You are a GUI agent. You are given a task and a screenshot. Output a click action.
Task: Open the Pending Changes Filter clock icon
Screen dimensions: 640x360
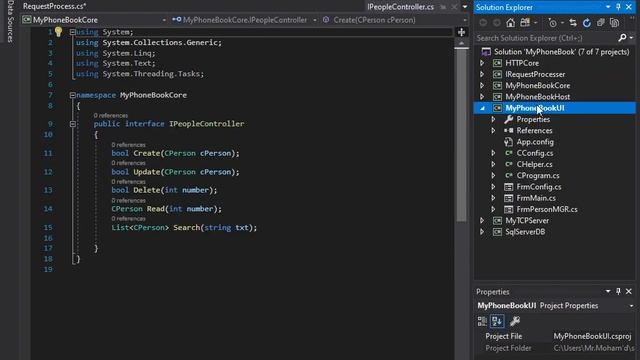point(552,23)
